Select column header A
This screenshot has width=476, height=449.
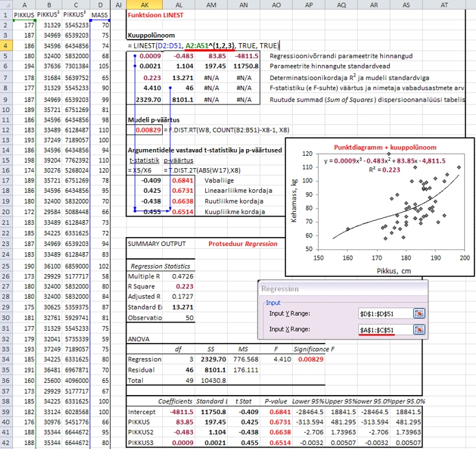click(x=25, y=5)
